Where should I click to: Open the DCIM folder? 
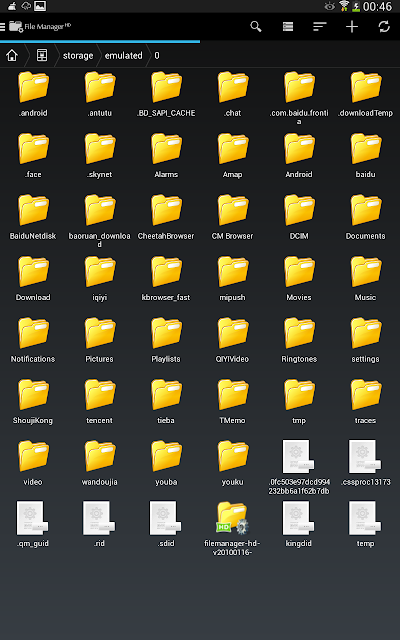tap(299, 217)
